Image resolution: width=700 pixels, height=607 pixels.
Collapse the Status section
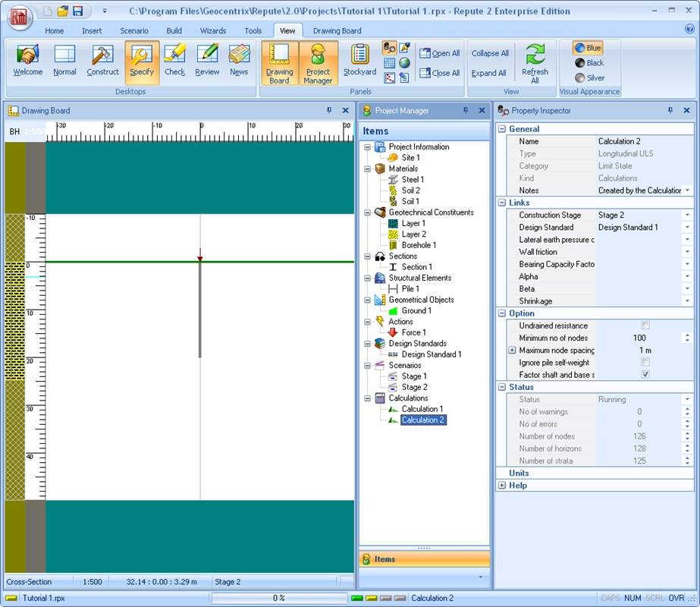click(502, 387)
